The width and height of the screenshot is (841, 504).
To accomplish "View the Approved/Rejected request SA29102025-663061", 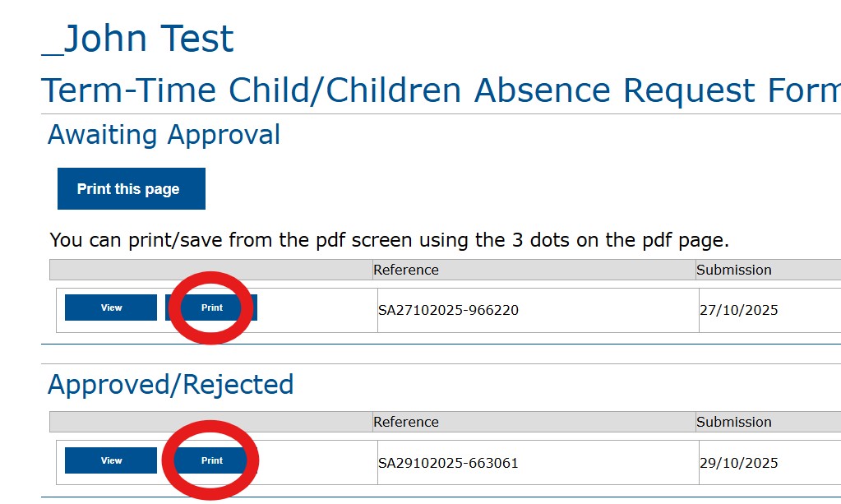I will pos(111,460).
